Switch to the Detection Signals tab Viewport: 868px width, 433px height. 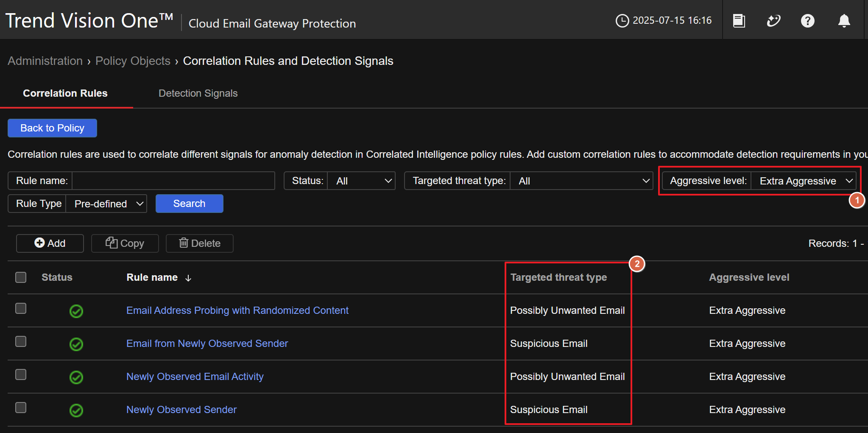tap(198, 93)
